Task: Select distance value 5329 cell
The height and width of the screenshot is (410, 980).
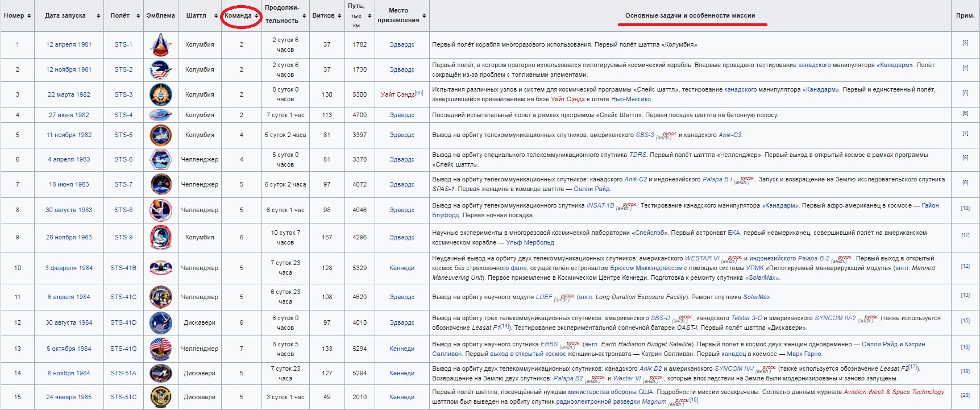Action: pos(360,268)
